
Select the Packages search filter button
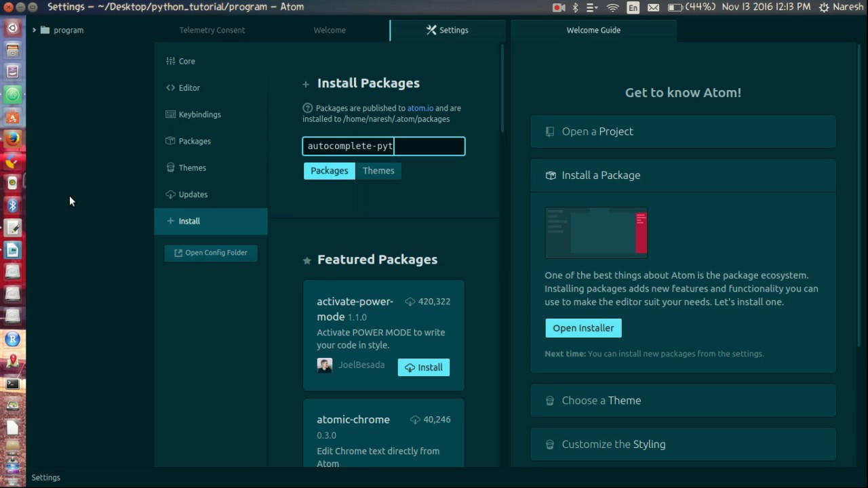(x=330, y=171)
